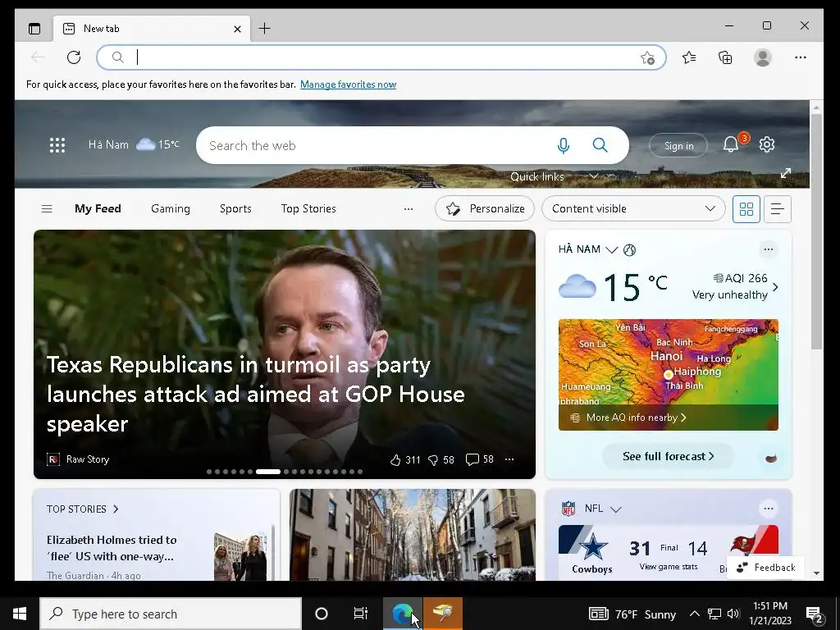Click Manage favorites now link

pos(348,84)
